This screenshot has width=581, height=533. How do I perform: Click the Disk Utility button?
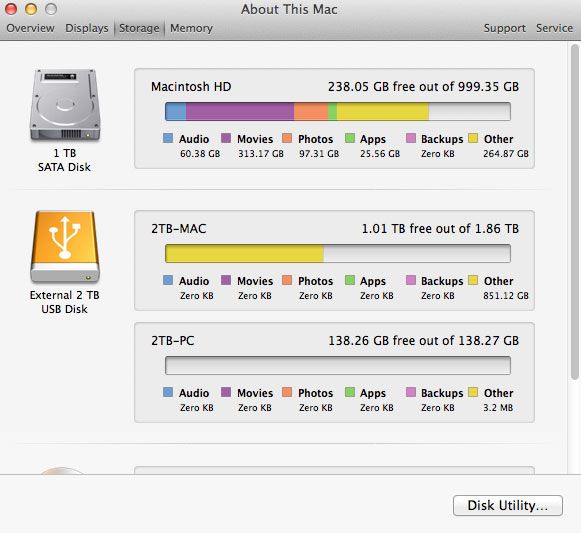(508, 505)
